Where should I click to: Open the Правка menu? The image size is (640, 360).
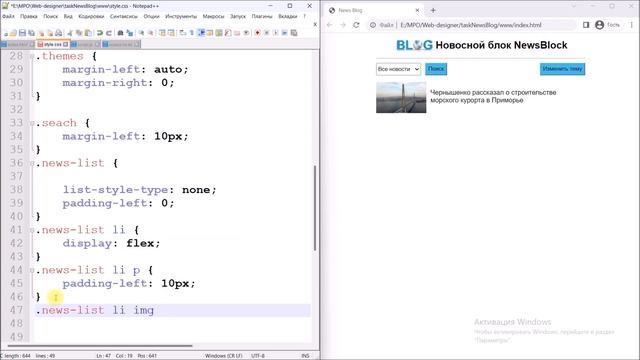[29, 16]
